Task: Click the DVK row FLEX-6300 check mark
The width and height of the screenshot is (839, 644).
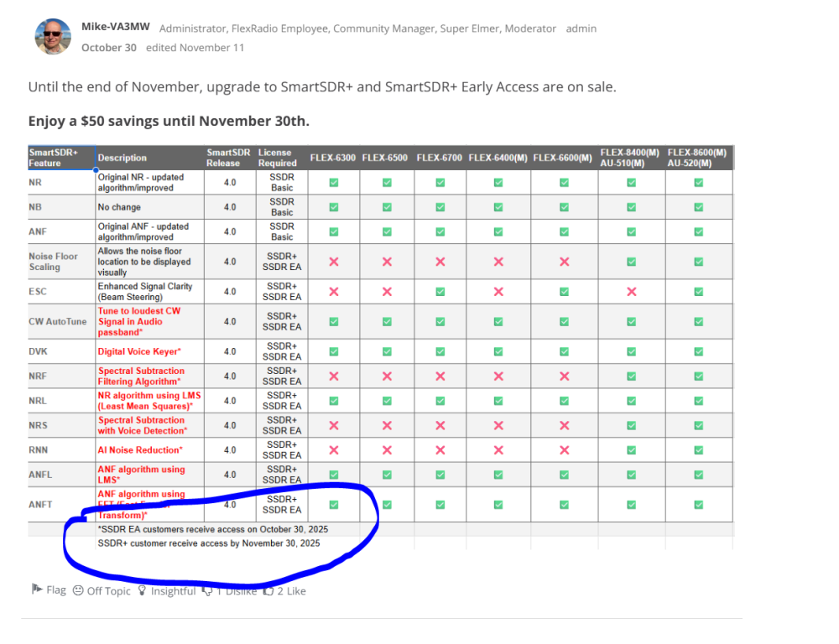Action: 334,351
